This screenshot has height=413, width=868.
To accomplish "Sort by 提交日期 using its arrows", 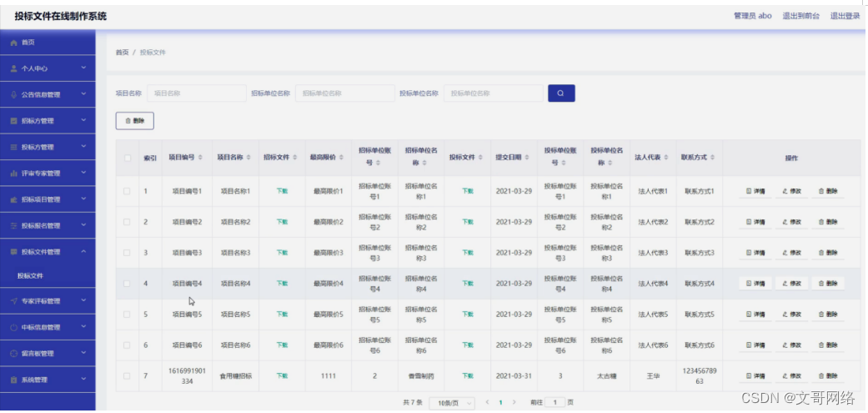I will click(x=525, y=158).
